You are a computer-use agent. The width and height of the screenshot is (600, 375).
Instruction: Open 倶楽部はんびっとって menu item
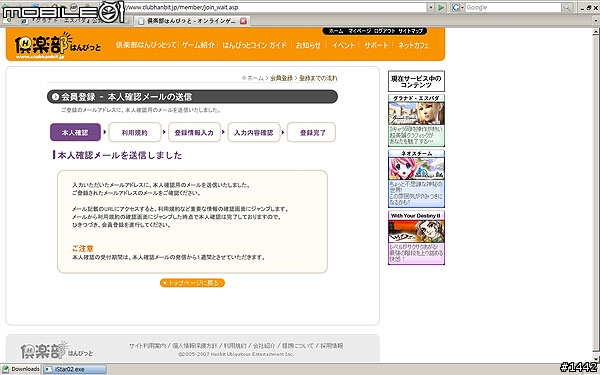[146, 45]
